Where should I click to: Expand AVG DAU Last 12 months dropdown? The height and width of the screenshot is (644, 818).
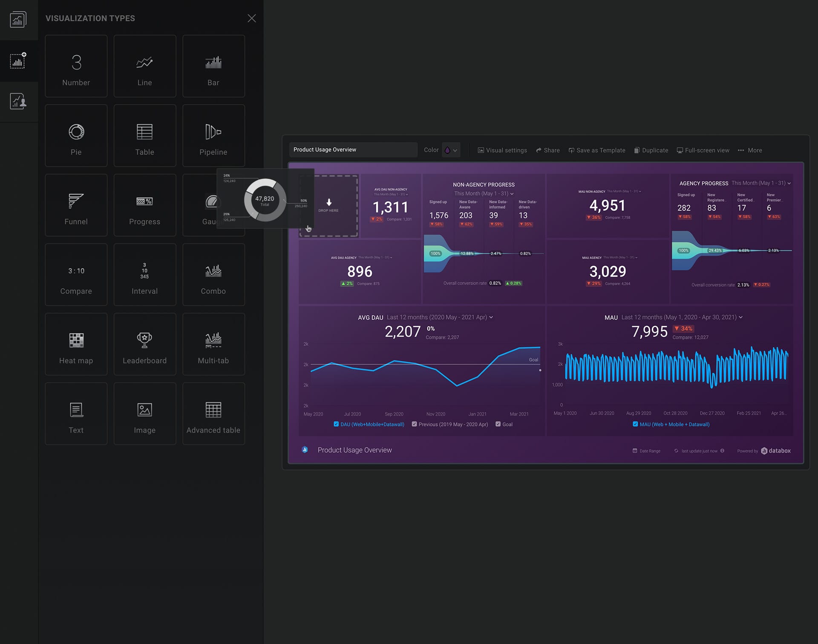pos(440,317)
